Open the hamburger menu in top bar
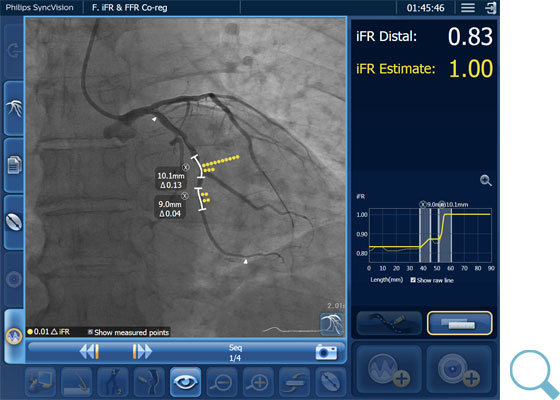 468,8
